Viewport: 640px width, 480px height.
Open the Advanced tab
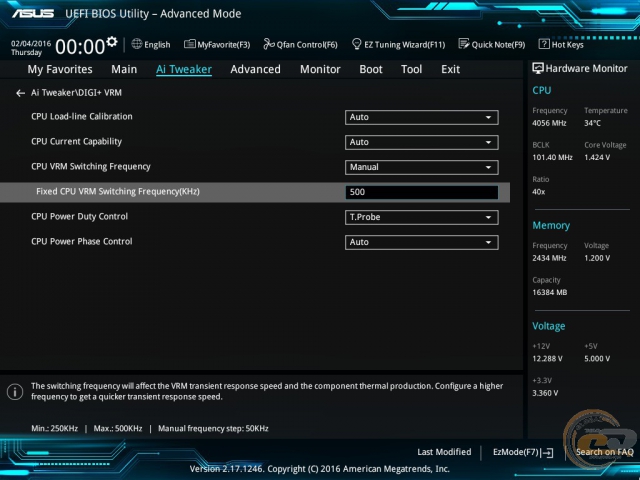[x=256, y=69]
